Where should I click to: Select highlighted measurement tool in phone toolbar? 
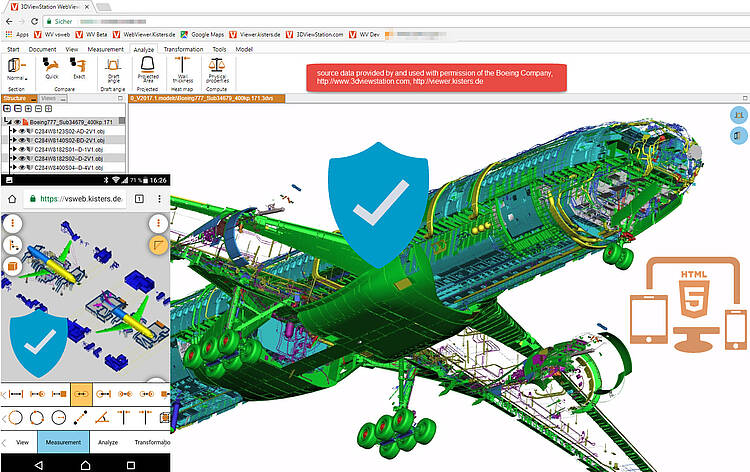click(81, 394)
